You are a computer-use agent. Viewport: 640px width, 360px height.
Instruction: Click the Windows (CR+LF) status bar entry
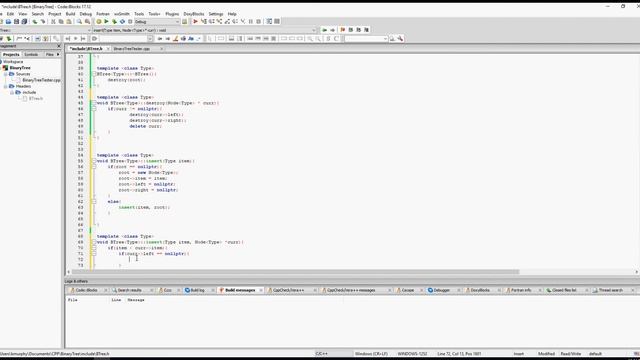pyautogui.click(x=371, y=354)
